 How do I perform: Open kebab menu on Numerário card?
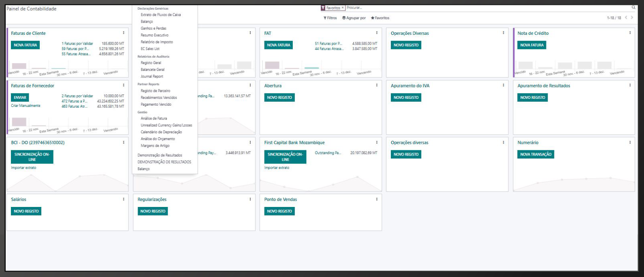point(630,142)
